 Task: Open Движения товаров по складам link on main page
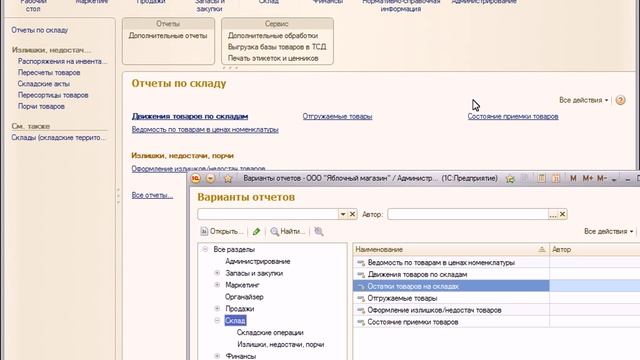[x=190, y=116]
